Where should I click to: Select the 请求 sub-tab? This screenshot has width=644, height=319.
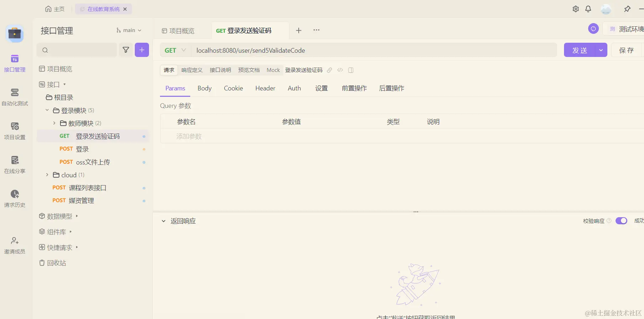169,70
